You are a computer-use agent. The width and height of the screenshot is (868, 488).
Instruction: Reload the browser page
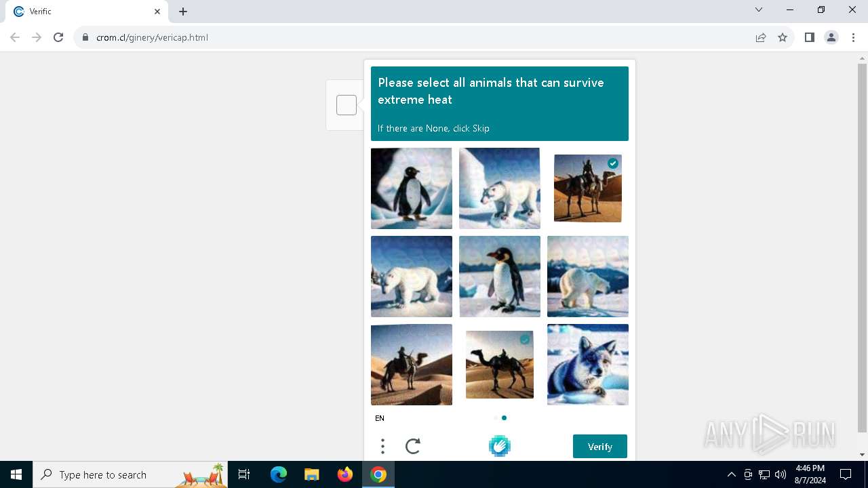58,37
